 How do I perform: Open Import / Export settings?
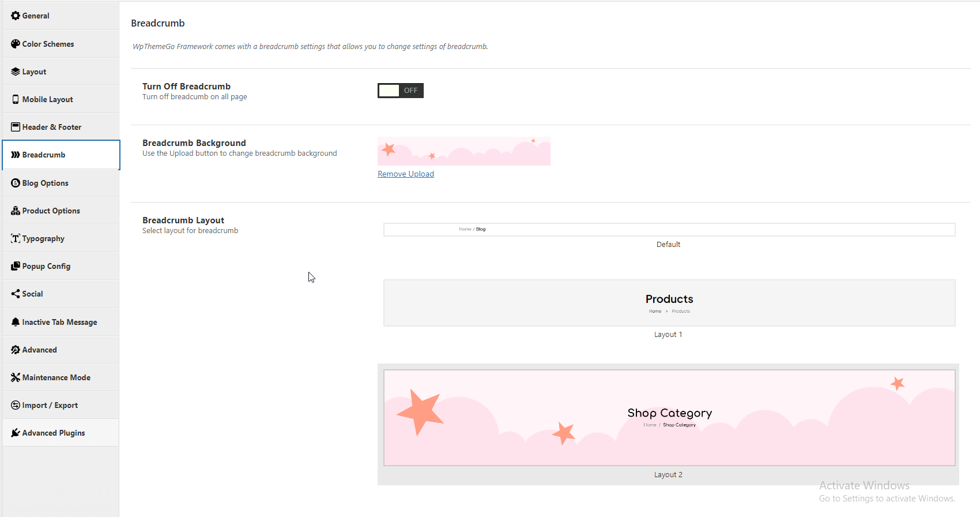(x=50, y=405)
